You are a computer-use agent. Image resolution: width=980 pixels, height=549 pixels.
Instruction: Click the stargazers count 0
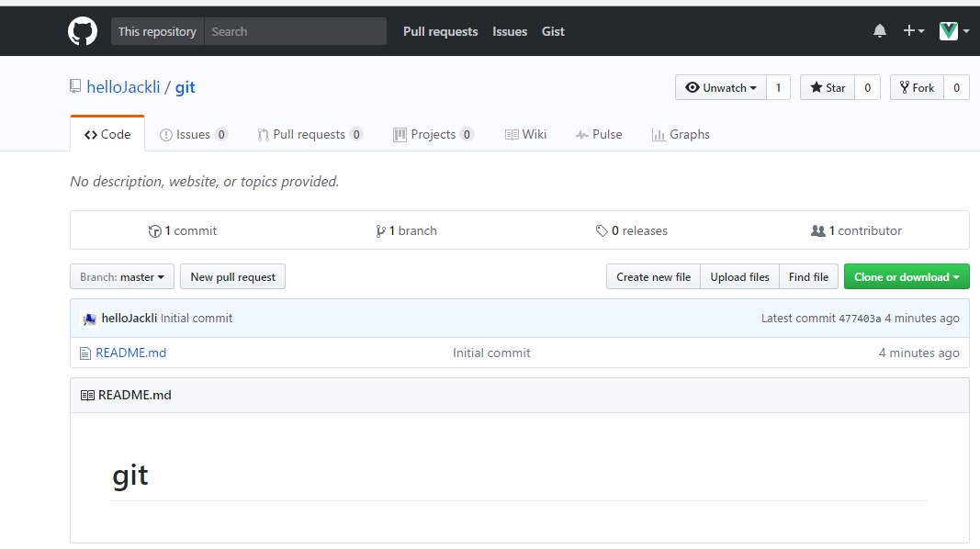[868, 87]
